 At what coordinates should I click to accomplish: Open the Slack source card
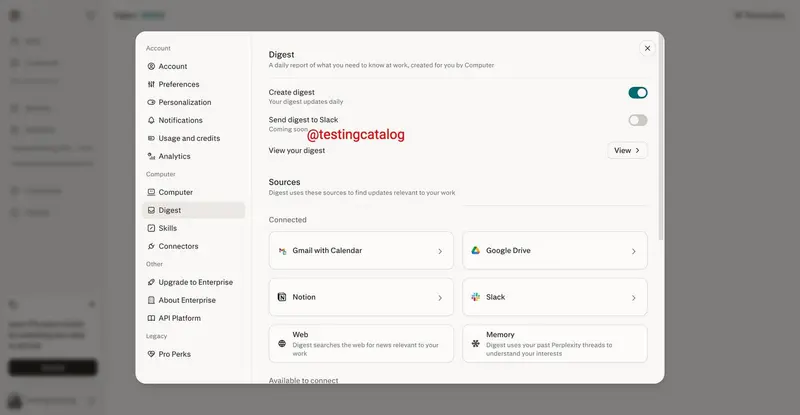point(555,297)
